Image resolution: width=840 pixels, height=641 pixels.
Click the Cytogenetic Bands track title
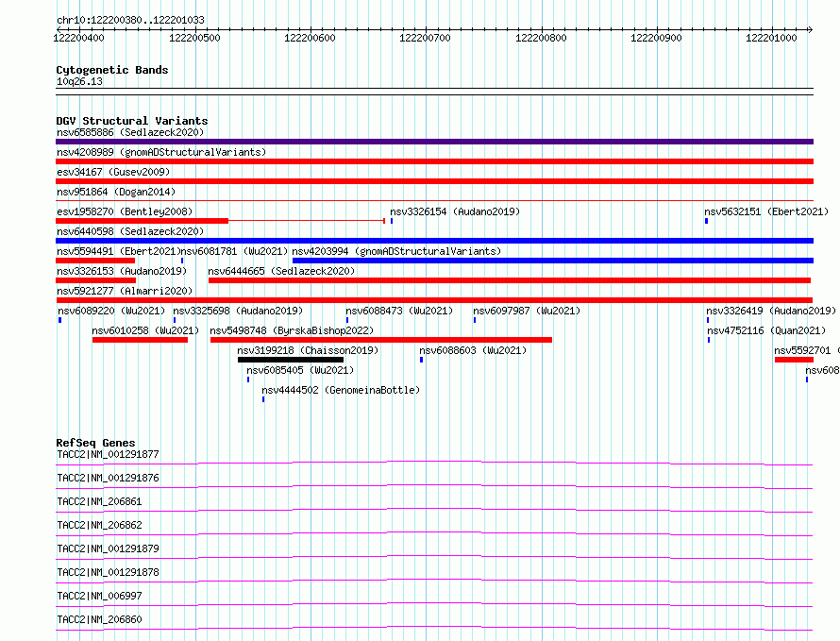point(112,70)
